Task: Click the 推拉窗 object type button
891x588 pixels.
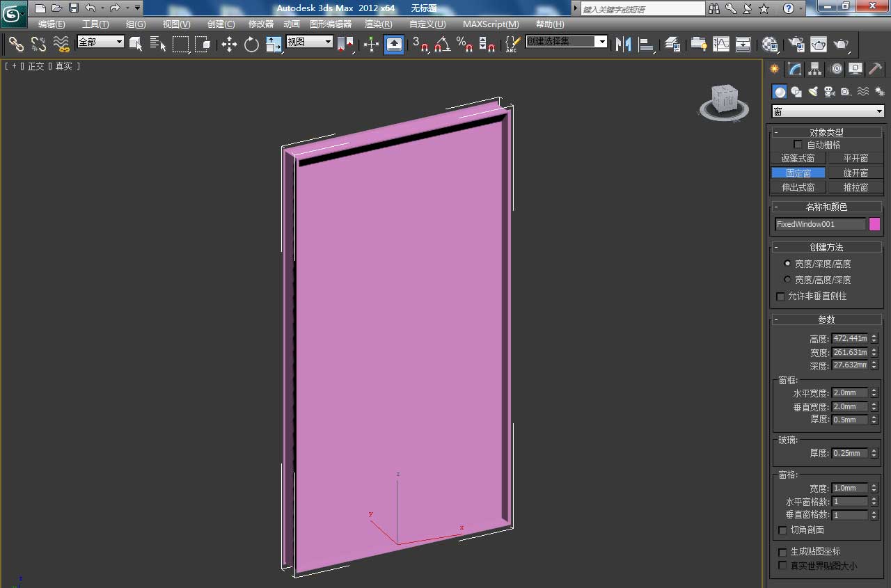Action: tap(855, 187)
